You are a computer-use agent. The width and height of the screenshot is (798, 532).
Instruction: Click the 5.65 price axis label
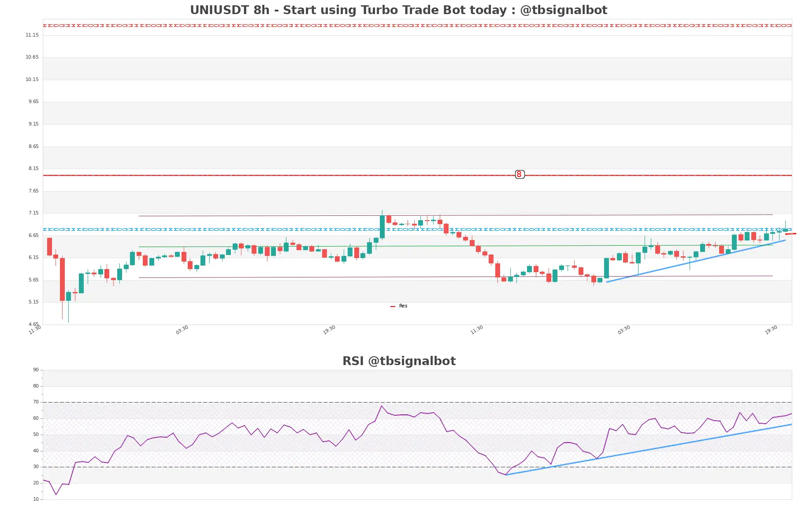pyautogui.click(x=33, y=280)
